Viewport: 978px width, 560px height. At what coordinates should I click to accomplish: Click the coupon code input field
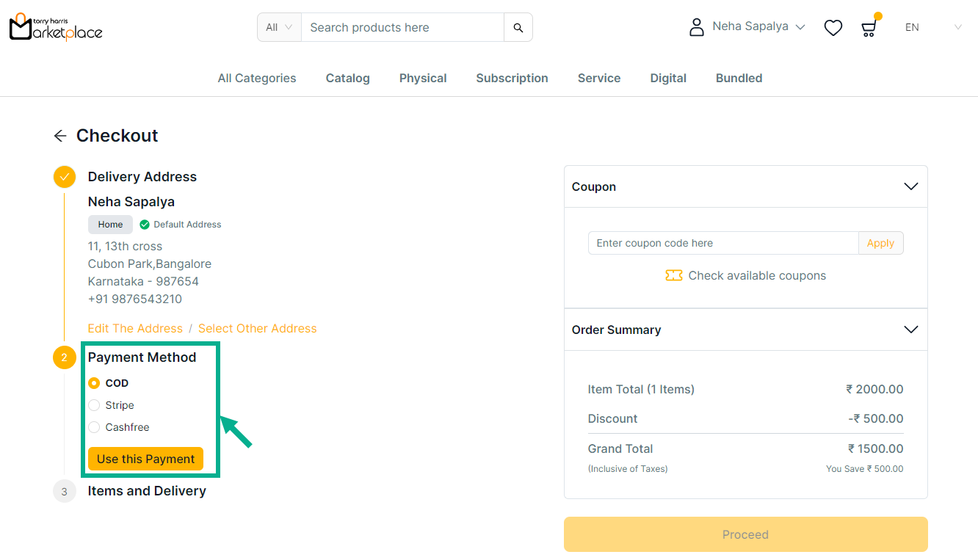(x=723, y=243)
